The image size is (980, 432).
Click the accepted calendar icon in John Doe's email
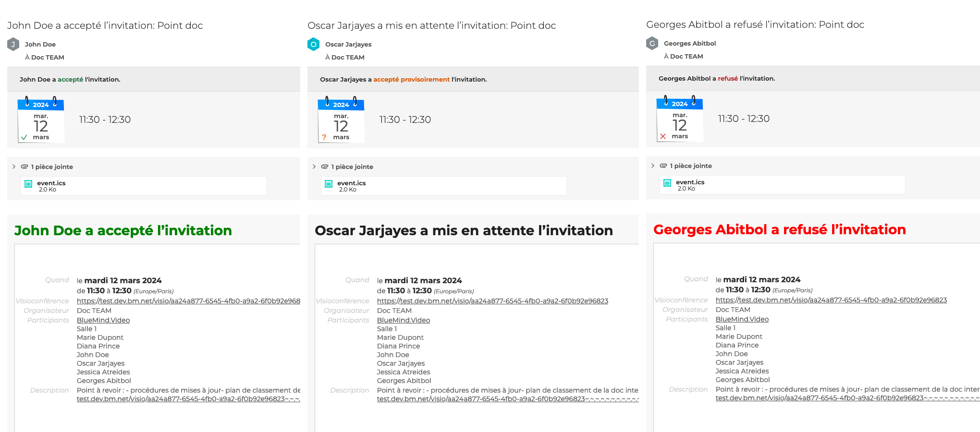pyautogui.click(x=41, y=121)
